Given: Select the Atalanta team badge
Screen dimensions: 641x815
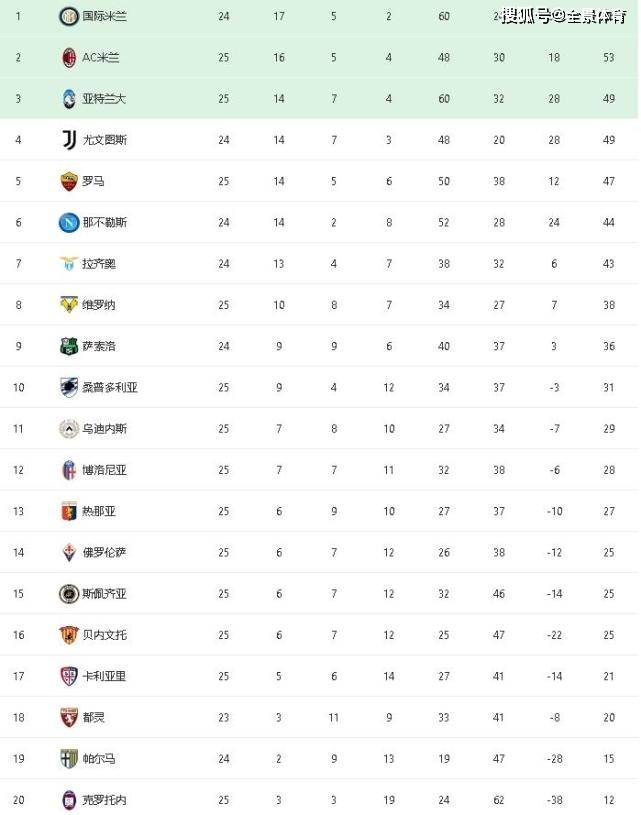Looking at the screenshot, I should pyautogui.click(x=69, y=99).
